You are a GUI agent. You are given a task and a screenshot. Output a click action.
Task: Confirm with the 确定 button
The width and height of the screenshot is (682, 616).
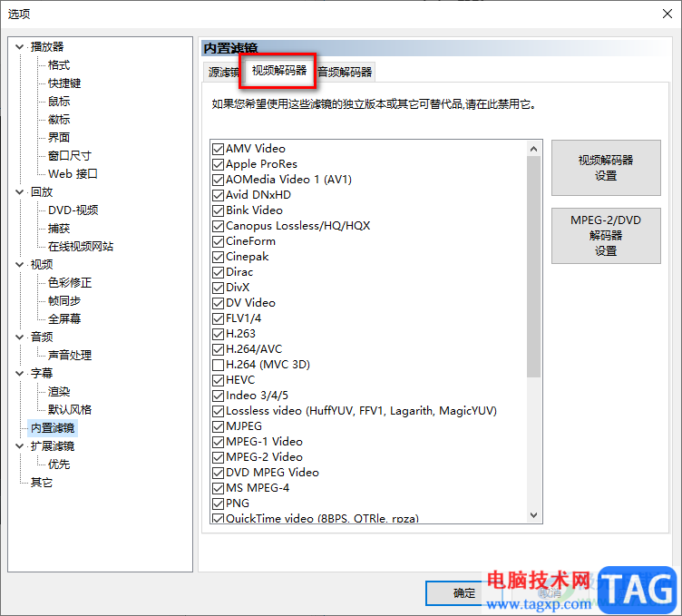tap(463, 593)
